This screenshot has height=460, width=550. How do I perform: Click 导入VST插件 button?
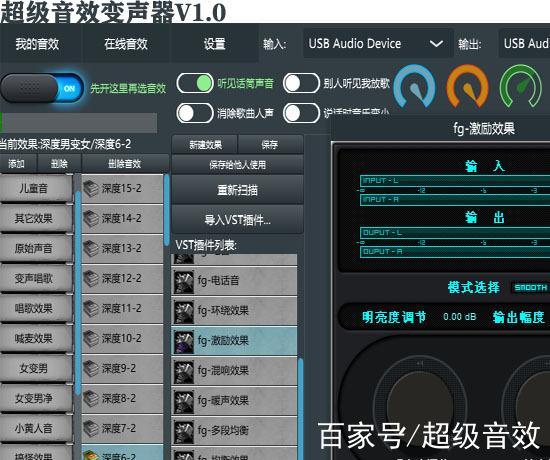[x=237, y=220]
